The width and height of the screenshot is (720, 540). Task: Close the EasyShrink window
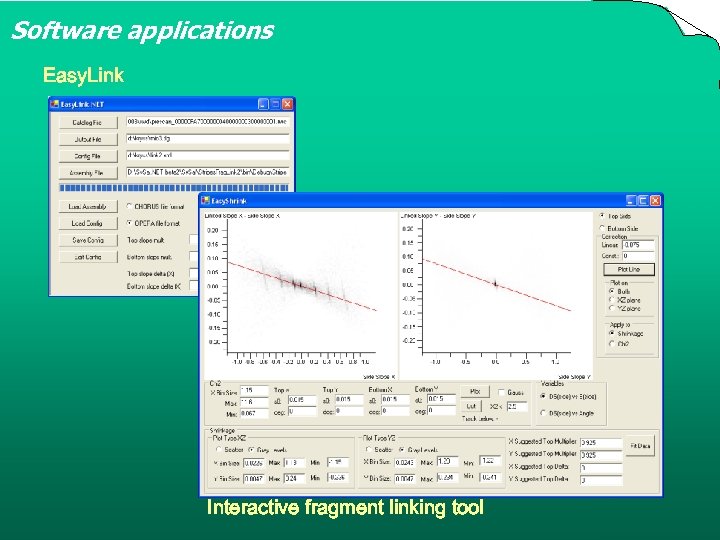click(655, 201)
